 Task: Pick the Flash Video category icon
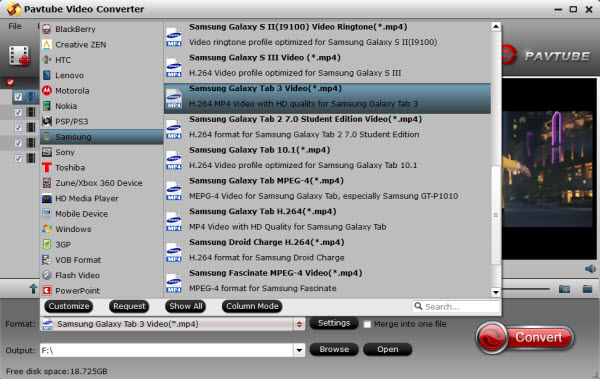click(47, 275)
